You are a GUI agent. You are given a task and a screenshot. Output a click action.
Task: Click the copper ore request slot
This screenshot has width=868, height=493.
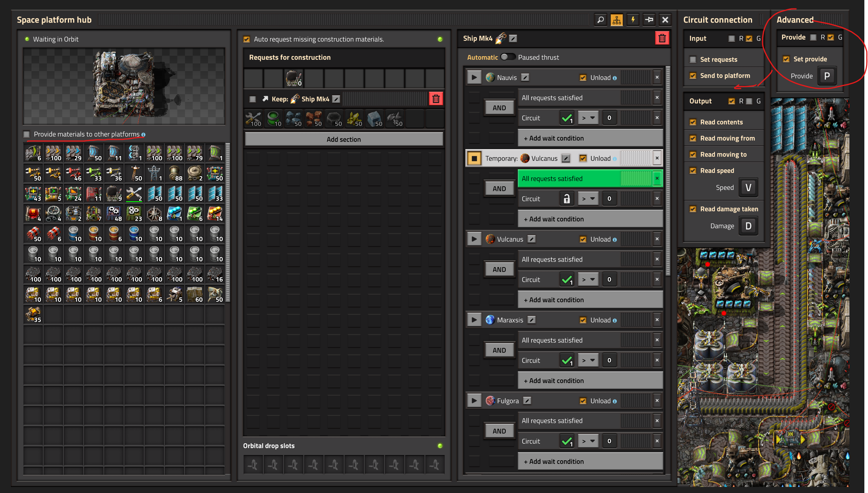pos(314,119)
